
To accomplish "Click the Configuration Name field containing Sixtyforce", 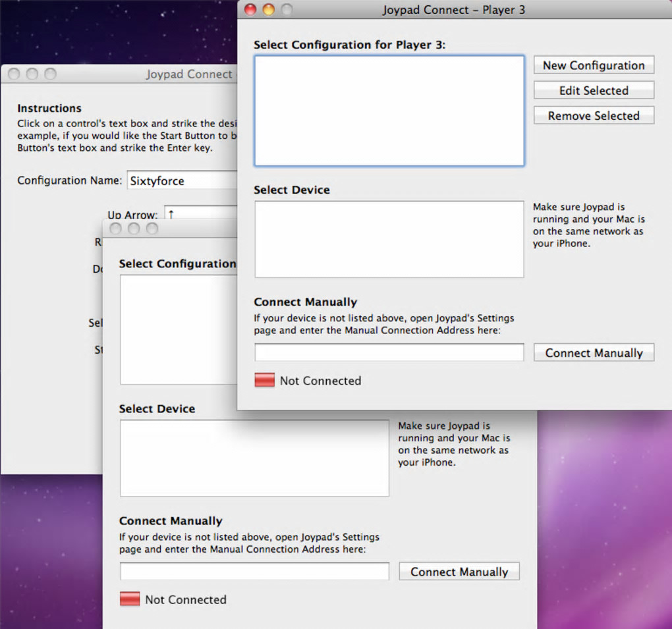I will tap(183, 180).
